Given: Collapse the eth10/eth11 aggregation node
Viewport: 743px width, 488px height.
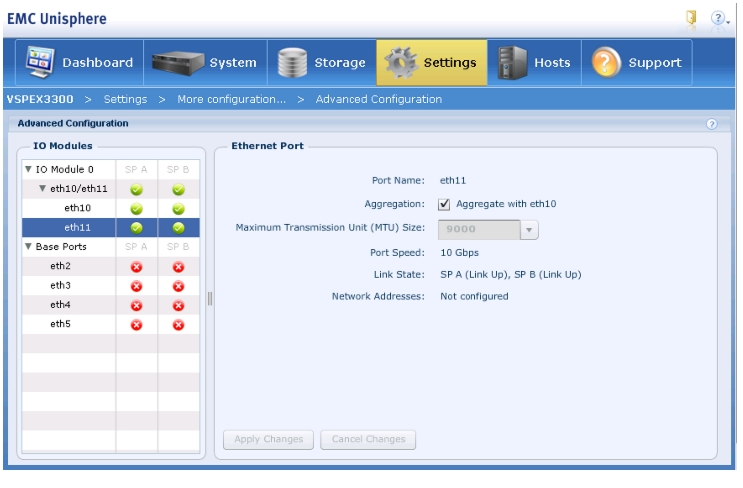Looking at the screenshot, I should (x=43, y=189).
